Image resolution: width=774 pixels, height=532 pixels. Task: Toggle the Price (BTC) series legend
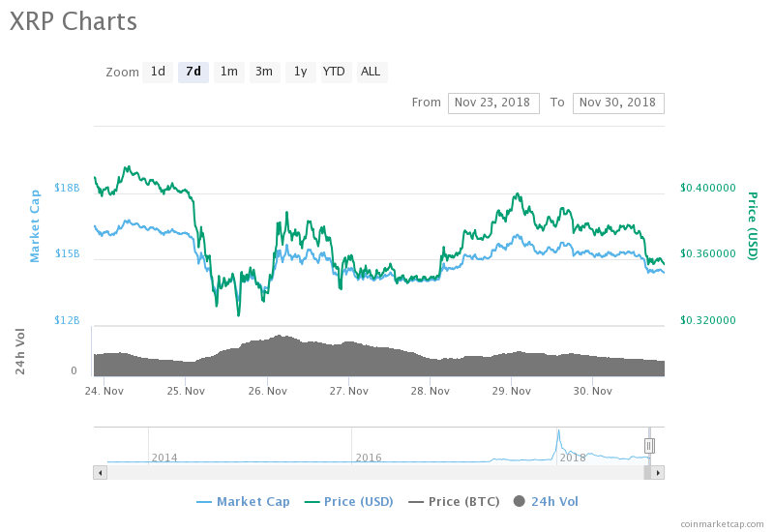[454, 501]
